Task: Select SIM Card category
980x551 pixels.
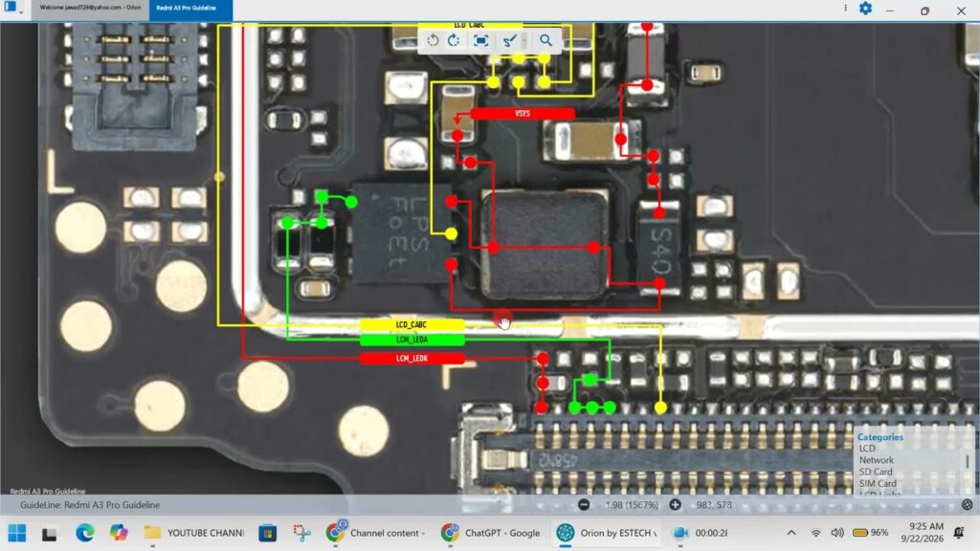Action: point(878,483)
